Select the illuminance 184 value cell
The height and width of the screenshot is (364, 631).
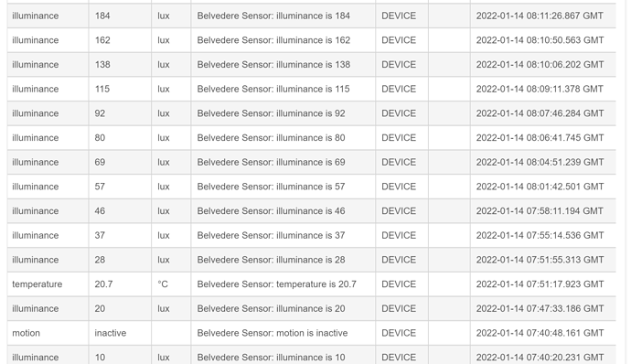(120, 16)
